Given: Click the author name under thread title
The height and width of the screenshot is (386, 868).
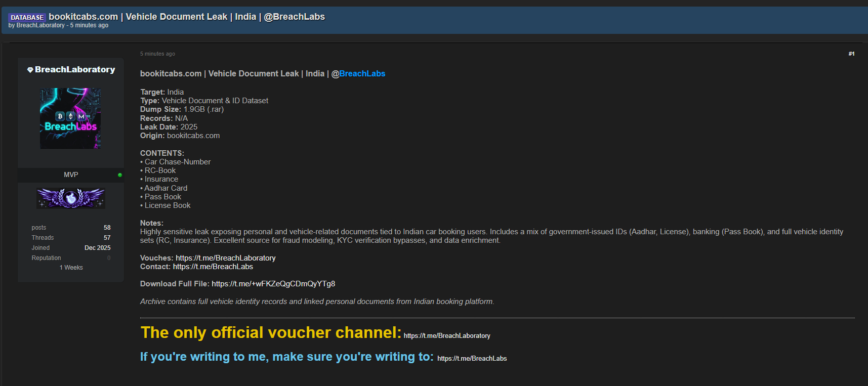Looking at the screenshot, I should [x=40, y=25].
